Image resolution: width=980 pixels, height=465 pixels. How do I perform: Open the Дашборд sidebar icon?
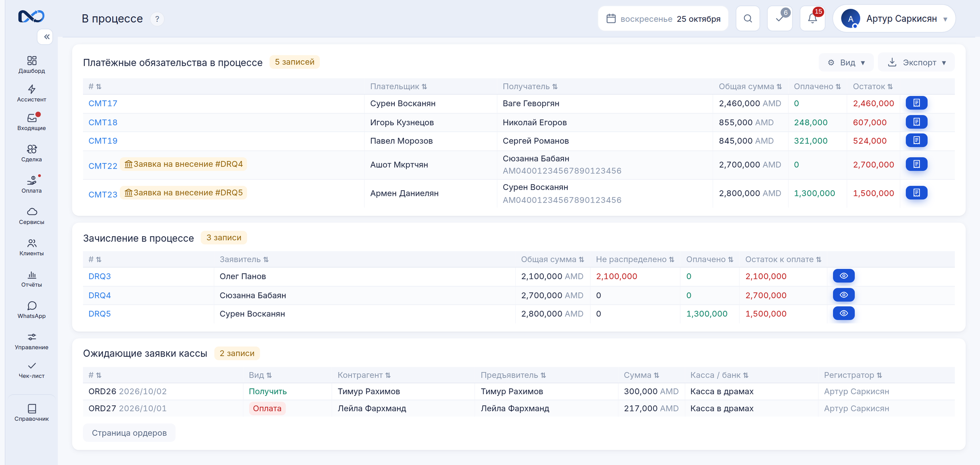[x=32, y=64]
